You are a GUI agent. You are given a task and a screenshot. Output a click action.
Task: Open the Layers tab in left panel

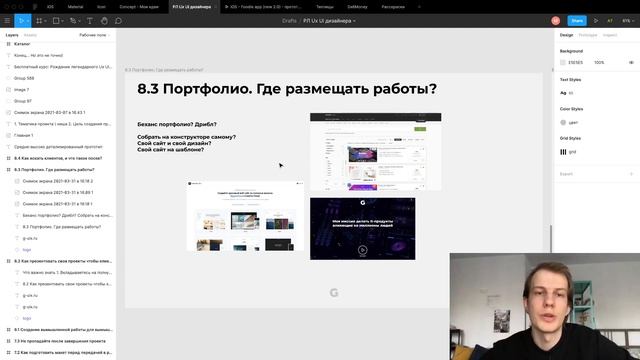pyautogui.click(x=12, y=35)
